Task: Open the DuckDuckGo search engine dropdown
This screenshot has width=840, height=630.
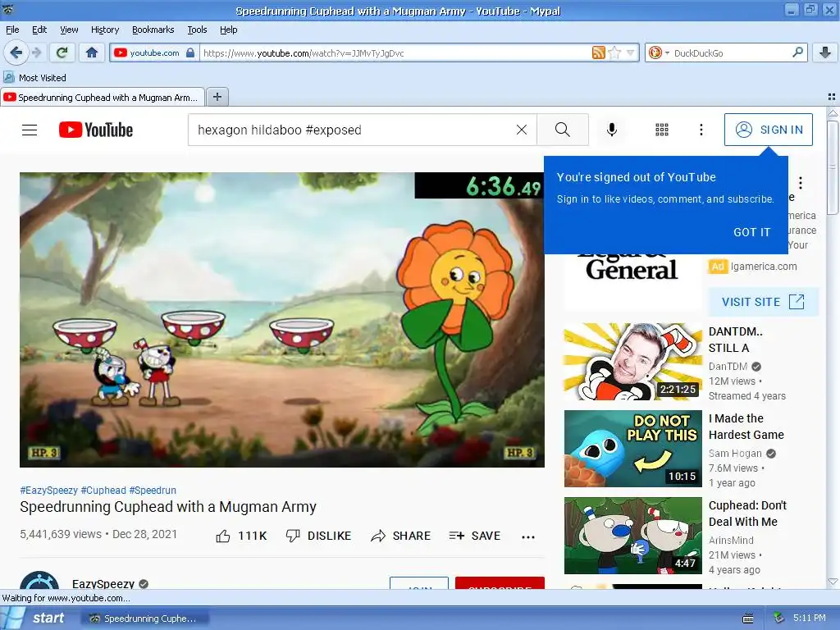Action: pos(659,52)
